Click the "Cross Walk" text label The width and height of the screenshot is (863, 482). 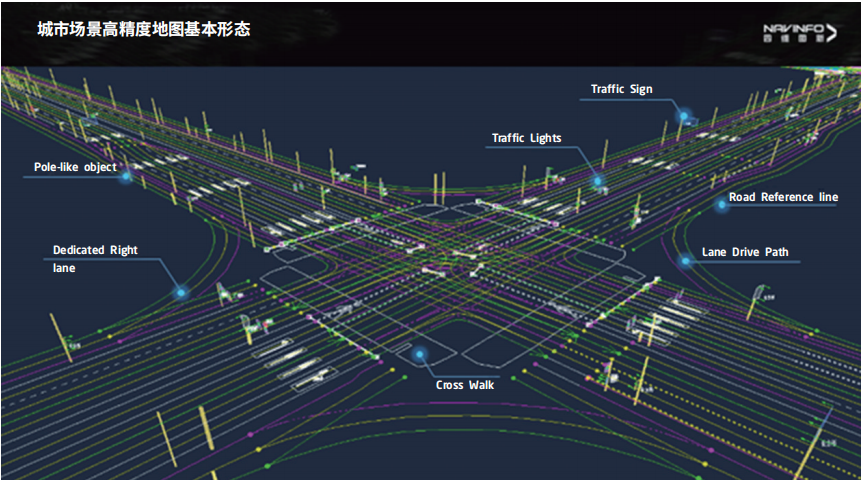tap(464, 385)
